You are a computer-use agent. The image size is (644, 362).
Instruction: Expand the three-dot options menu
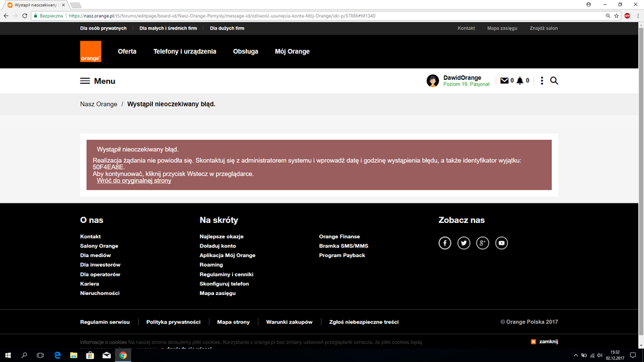pyautogui.click(x=542, y=81)
